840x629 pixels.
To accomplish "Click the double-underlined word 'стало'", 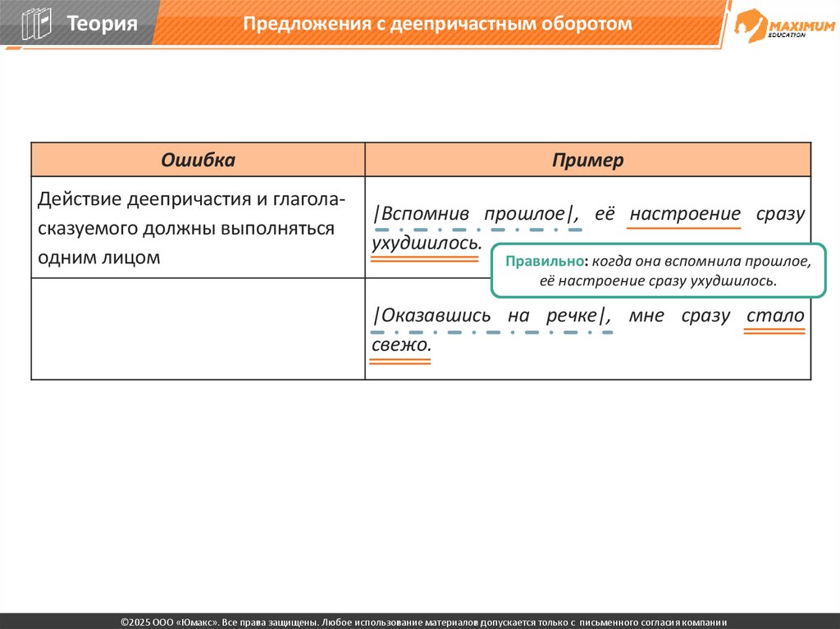I will click(x=775, y=315).
